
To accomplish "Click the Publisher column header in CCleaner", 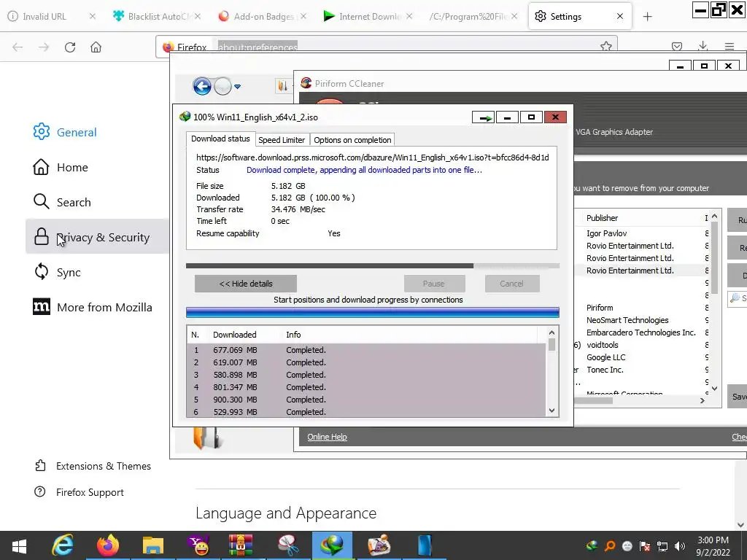I will point(602,217).
